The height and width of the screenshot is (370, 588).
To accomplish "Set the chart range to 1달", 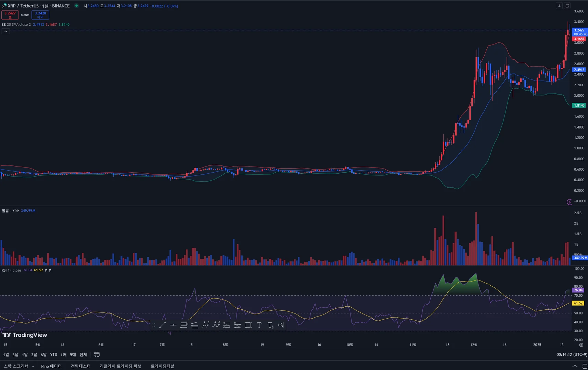I will tap(25, 355).
